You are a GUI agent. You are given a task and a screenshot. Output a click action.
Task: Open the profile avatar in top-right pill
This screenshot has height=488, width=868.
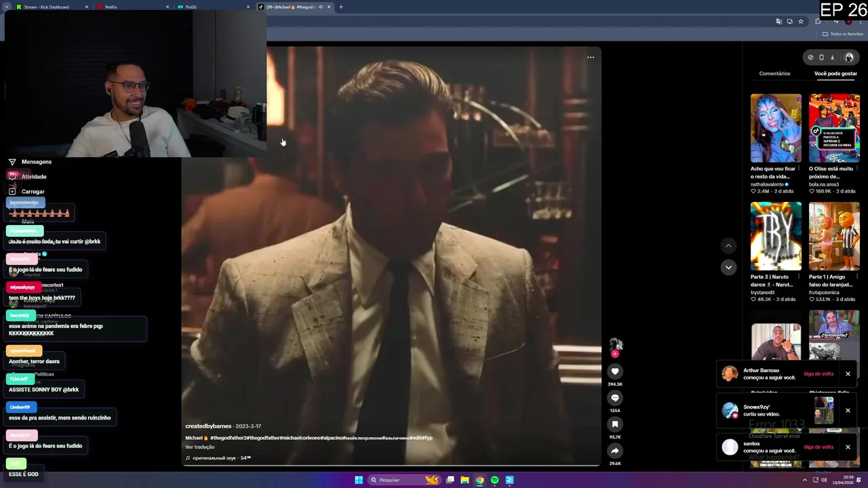[848, 58]
